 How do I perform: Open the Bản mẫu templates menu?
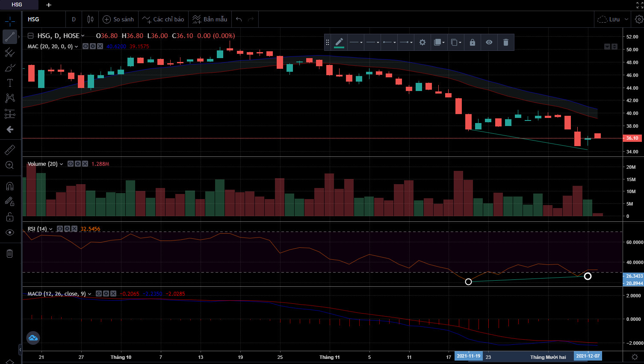tap(210, 19)
